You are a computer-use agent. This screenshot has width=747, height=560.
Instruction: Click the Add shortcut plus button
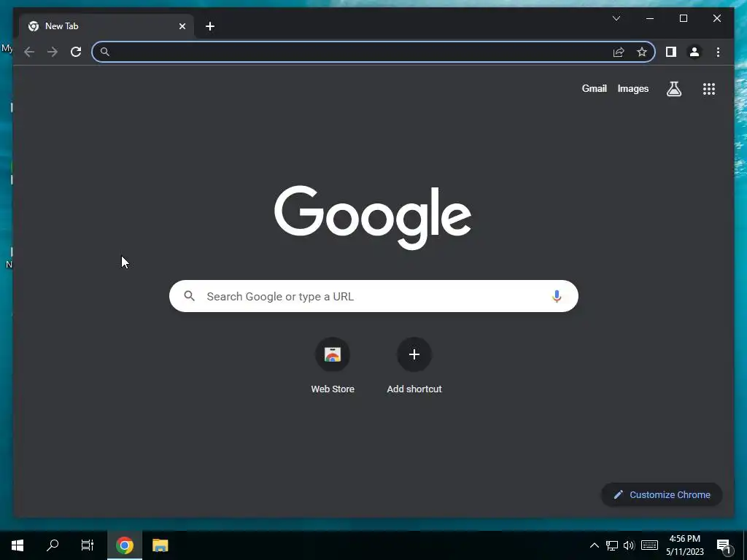(x=414, y=354)
